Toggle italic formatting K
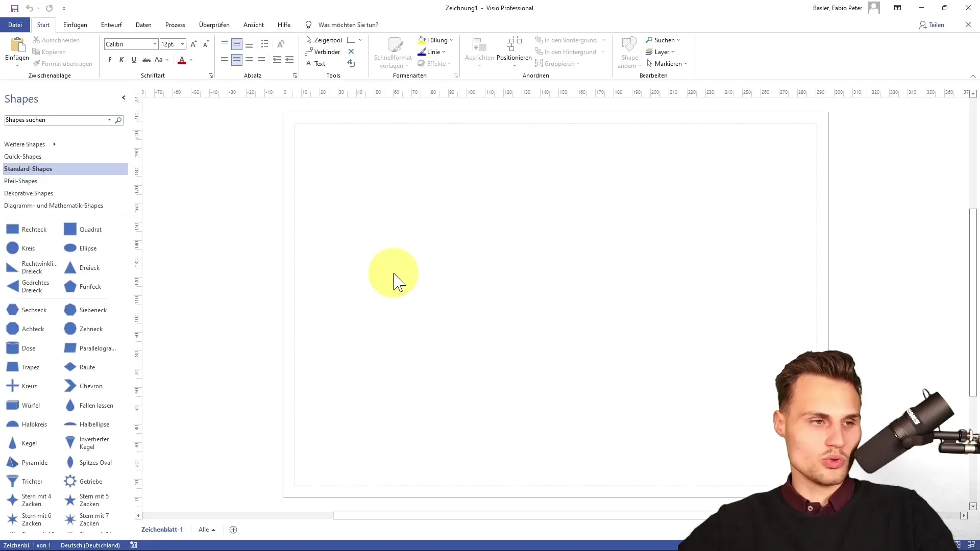The image size is (980, 551). [121, 60]
